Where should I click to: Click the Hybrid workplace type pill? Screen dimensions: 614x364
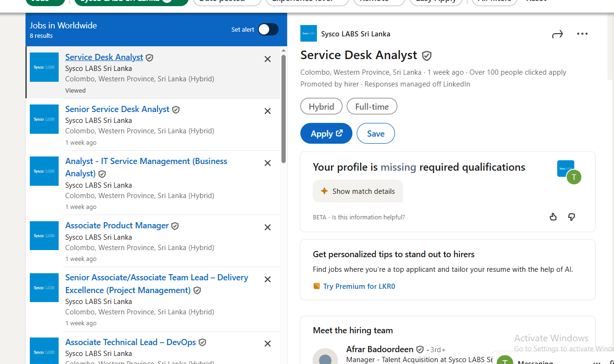[x=322, y=106]
